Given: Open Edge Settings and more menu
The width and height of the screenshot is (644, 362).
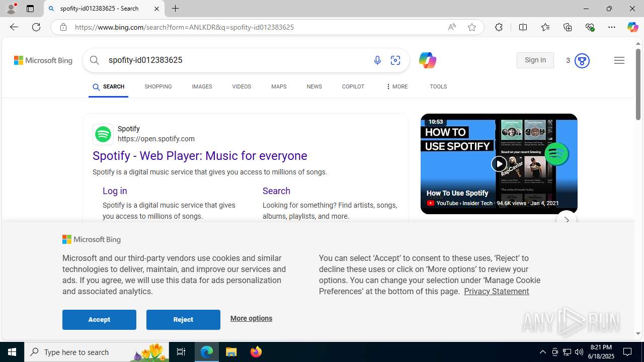Looking at the screenshot, I should 612,27.
